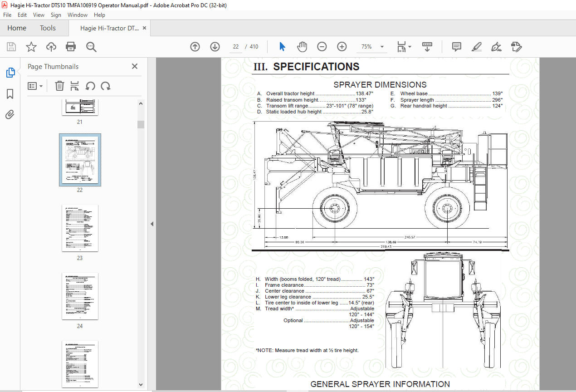
Task: Click the stamp/send tool icon
Action: (516, 47)
